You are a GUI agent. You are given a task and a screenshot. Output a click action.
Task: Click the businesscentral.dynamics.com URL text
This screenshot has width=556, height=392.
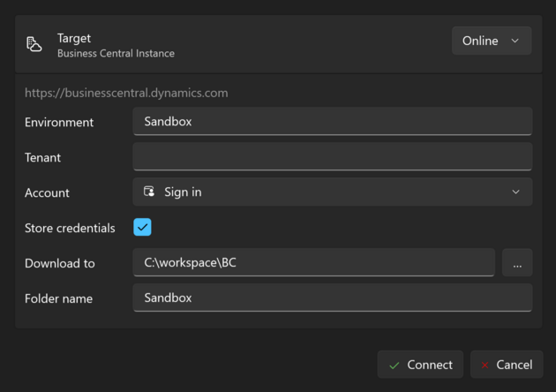(x=126, y=93)
